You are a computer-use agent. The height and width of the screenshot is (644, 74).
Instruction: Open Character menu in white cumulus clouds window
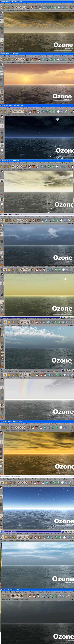click(x=49, y=319)
